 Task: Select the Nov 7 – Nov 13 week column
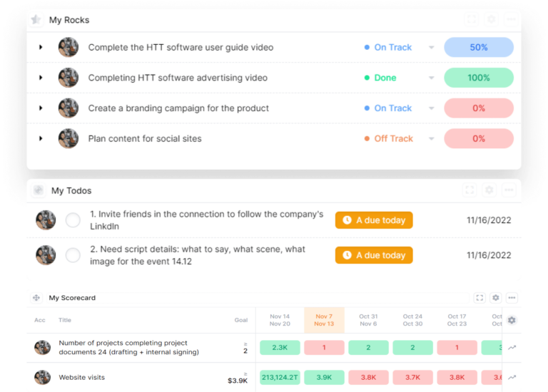(x=324, y=320)
